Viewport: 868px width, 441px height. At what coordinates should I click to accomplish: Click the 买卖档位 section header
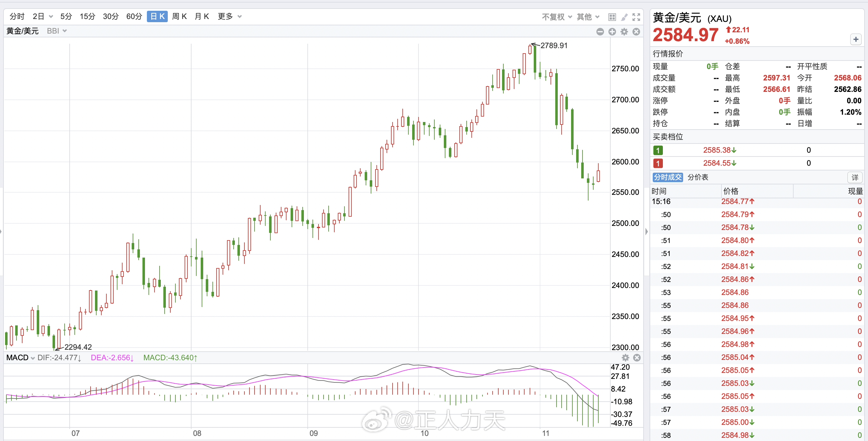coord(668,137)
